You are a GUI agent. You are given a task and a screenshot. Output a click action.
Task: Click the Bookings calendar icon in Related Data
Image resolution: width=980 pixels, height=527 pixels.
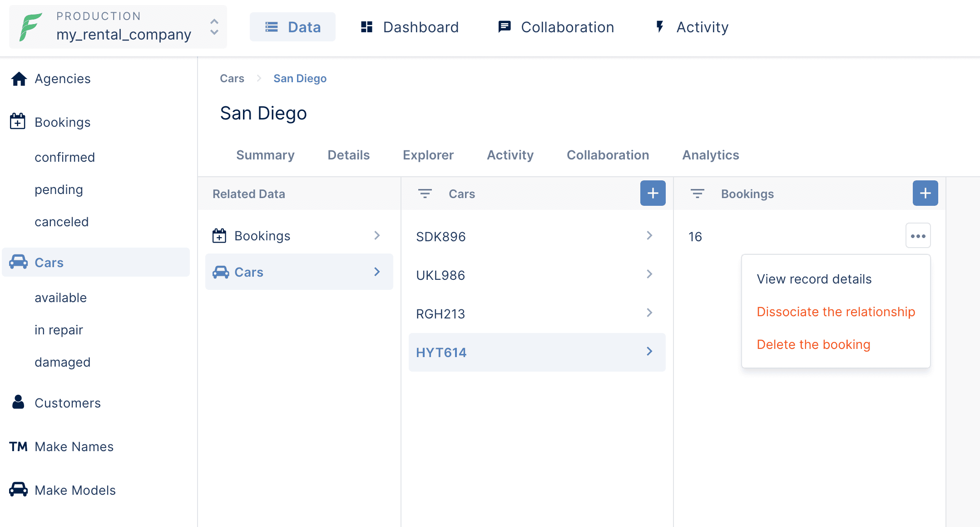219,235
